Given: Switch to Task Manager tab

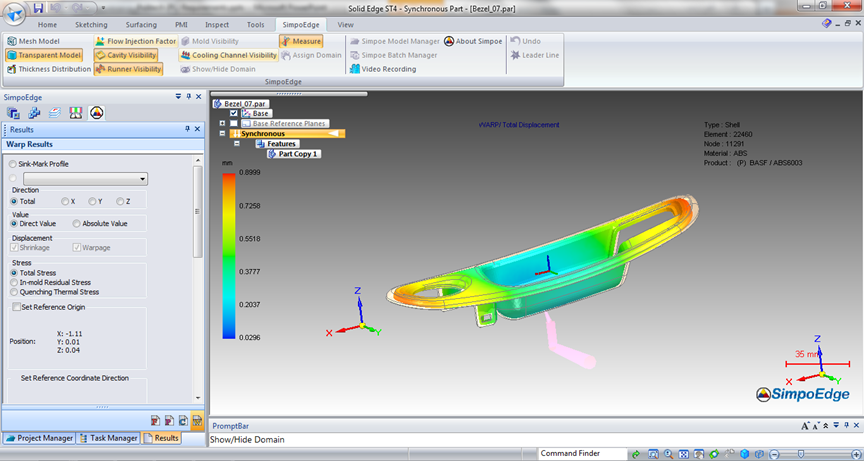Looking at the screenshot, I should click(x=108, y=438).
